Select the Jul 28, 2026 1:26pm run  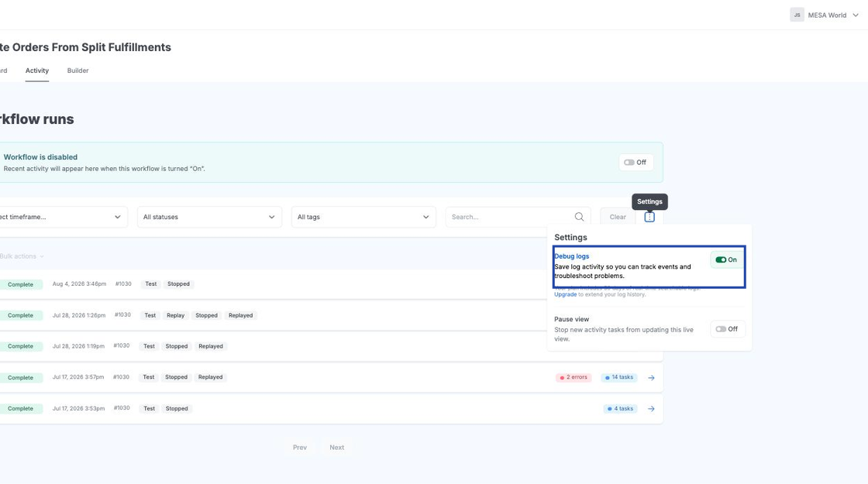click(78, 315)
